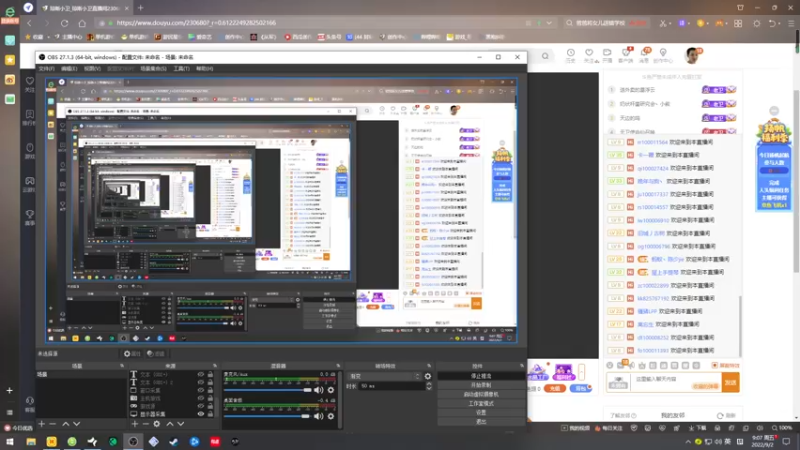Viewport: 800px width, 450px height.
Task: Toggle visibility of 显示器采集 source
Action: (201, 414)
